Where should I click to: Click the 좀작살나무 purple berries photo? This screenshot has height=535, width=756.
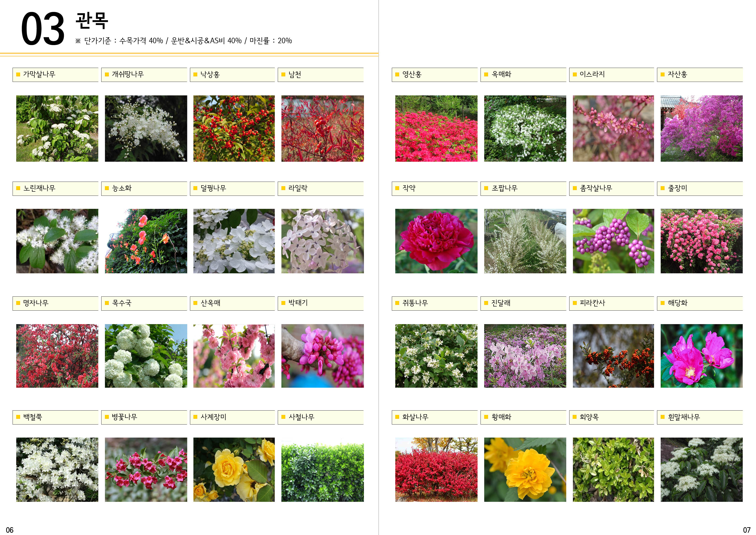tap(613, 241)
